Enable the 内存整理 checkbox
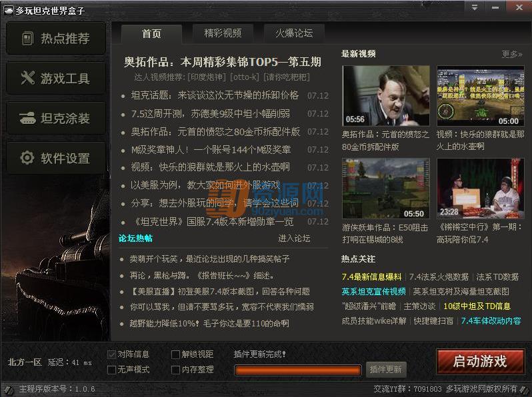Viewport: 532px width, 397px height. (x=175, y=370)
